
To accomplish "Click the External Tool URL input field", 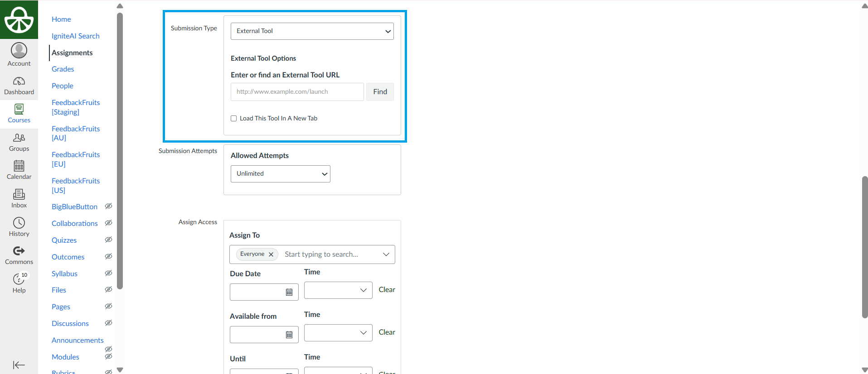I will (x=297, y=92).
